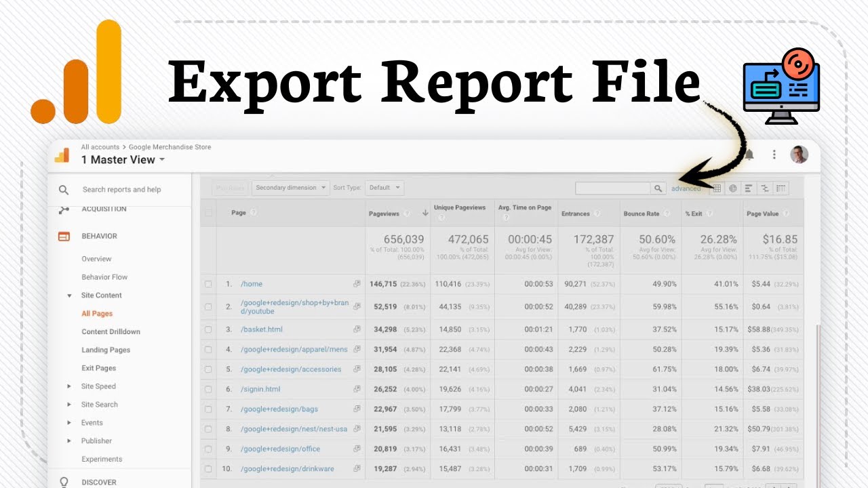Click the Google Analytics logo beside Master View

pos(62,155)
